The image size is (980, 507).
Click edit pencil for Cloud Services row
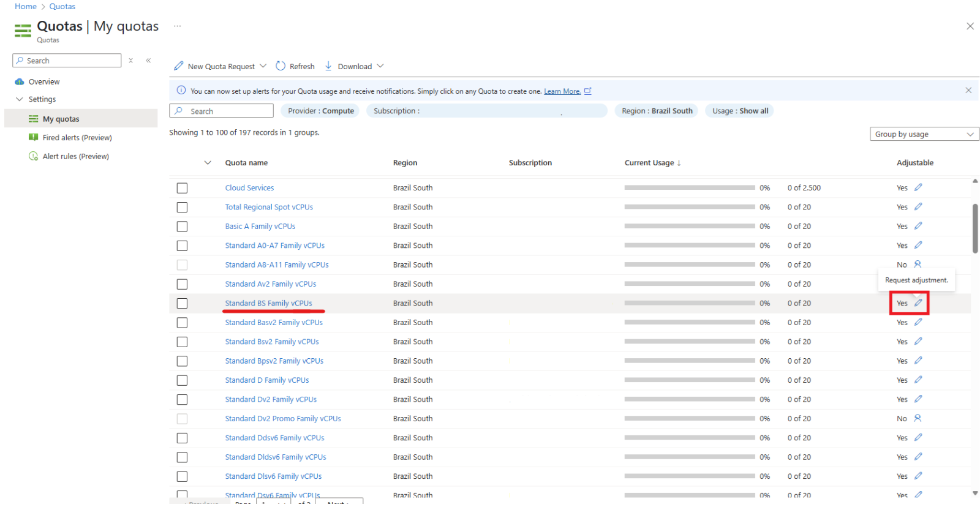click(x=918, y=187)
